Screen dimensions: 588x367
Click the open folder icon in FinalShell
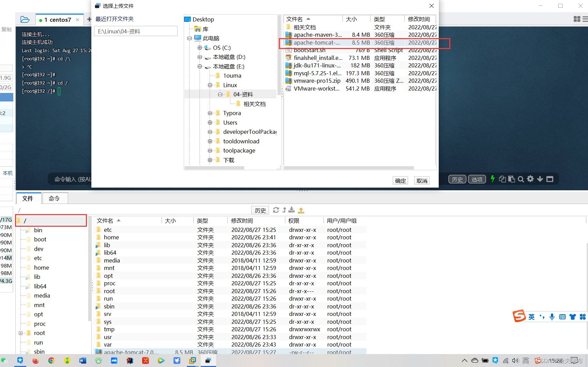click(x=25, y=19)
